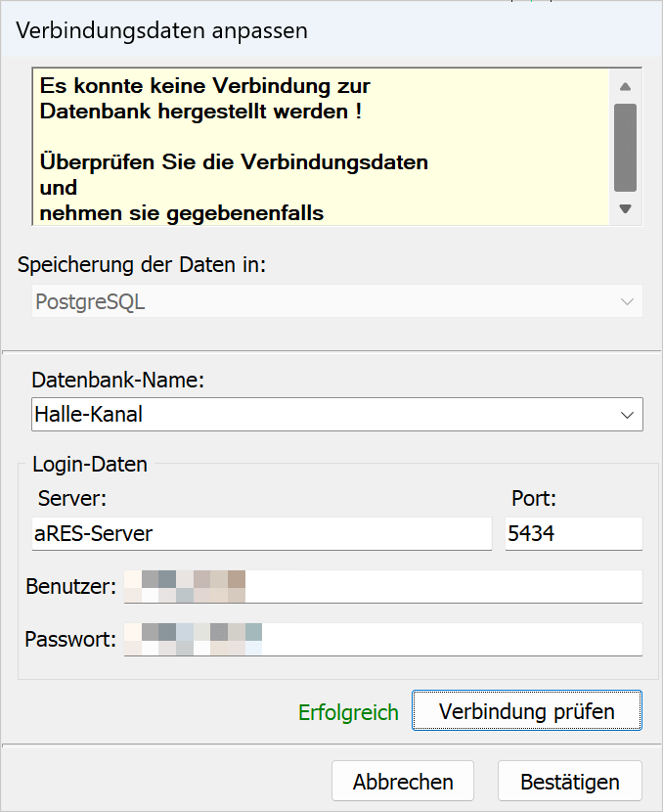Click the Halle-Kanal database name text
The width and height of the screenshot is (663, 812).
(x=89, y=415)
